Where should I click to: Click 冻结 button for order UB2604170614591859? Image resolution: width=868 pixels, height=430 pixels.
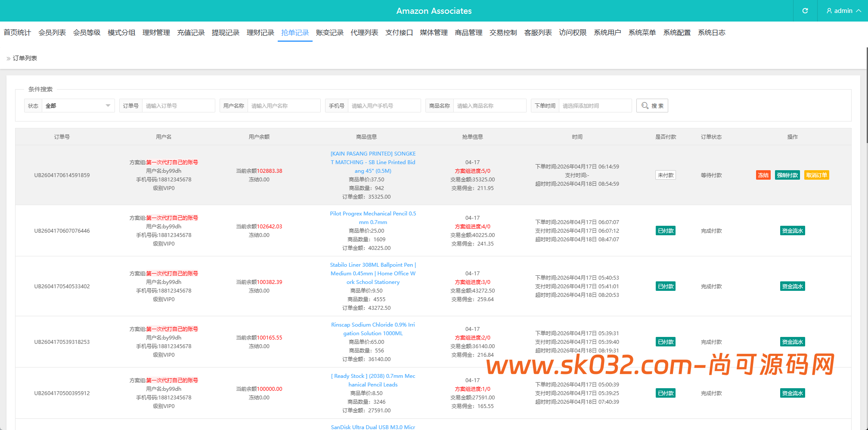(x=763, y=175)
